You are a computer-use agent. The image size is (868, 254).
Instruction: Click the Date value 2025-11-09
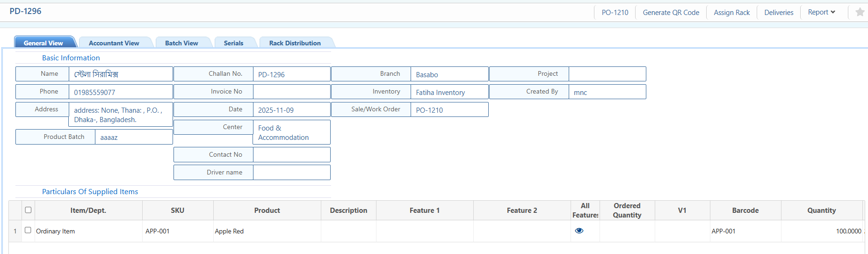(x=276, y=110)
